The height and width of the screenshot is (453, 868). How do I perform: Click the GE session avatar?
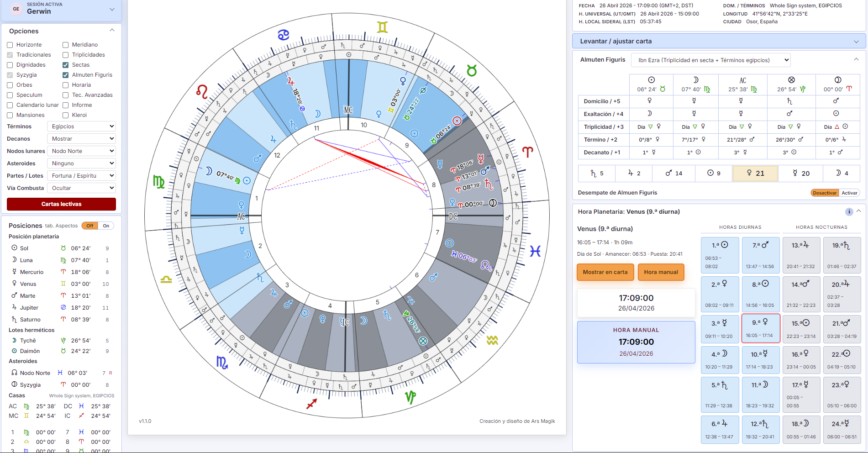[x=16, y=9]
